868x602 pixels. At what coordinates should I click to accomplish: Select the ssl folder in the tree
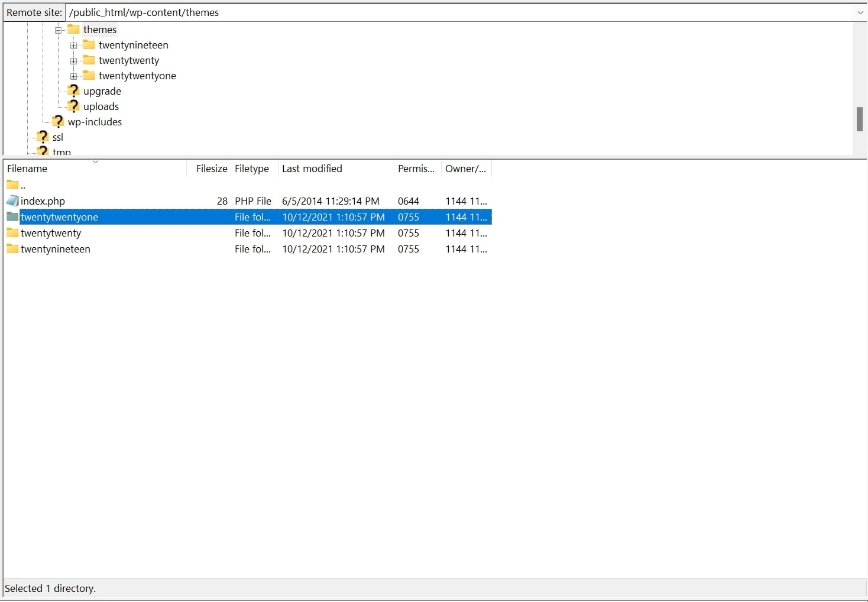coord(57,137)
